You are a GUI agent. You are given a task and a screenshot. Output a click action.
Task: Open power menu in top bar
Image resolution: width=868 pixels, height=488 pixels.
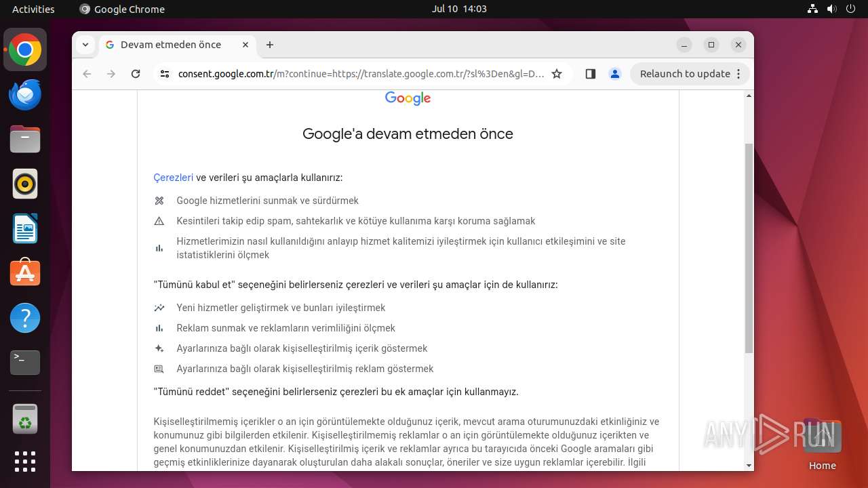(x=850, y=9)
